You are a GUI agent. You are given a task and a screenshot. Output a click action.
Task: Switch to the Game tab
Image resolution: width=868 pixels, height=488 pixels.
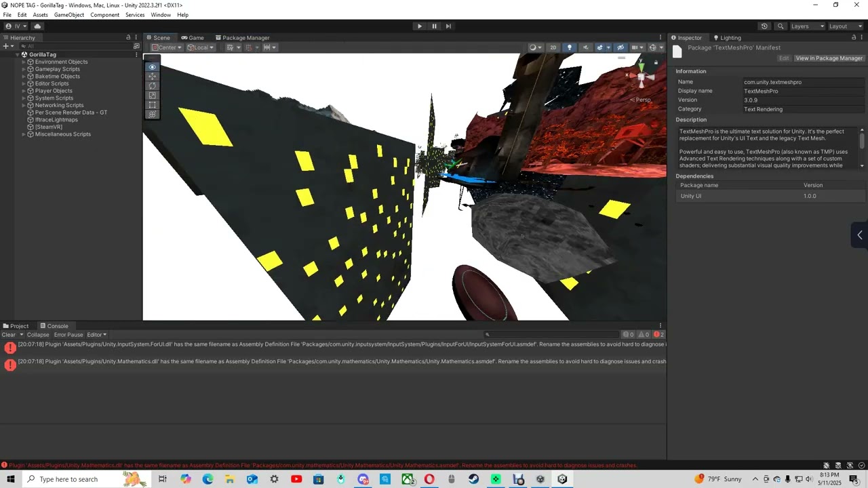[193, 38]
